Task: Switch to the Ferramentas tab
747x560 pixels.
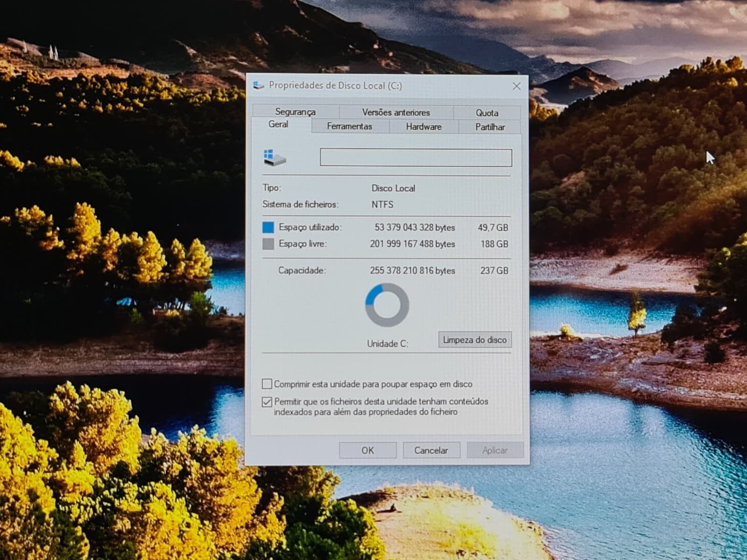Action: click(350, 126)
